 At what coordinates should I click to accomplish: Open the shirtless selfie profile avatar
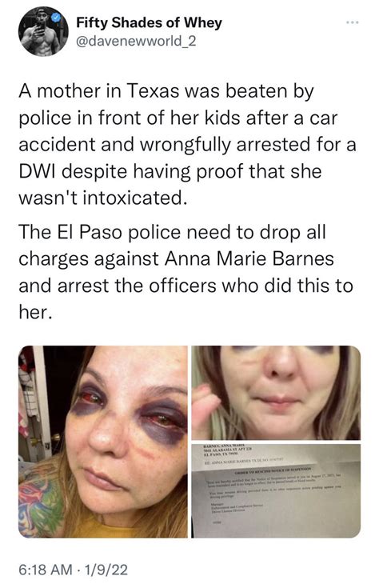43,31
